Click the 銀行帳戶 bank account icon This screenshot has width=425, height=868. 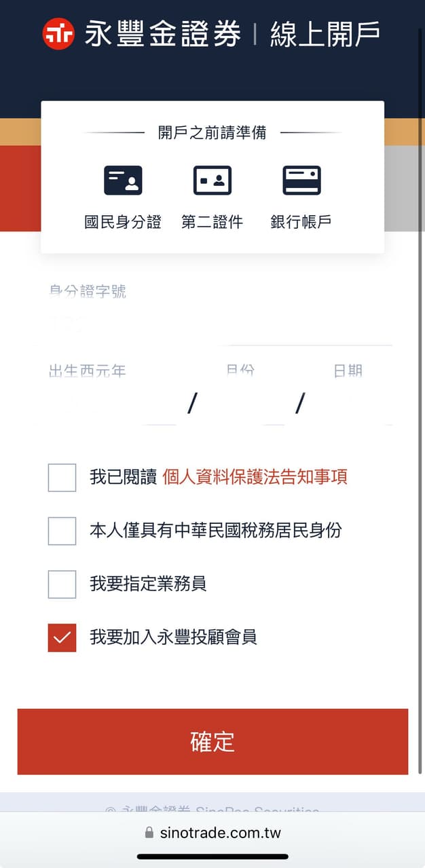pos(301,179)
